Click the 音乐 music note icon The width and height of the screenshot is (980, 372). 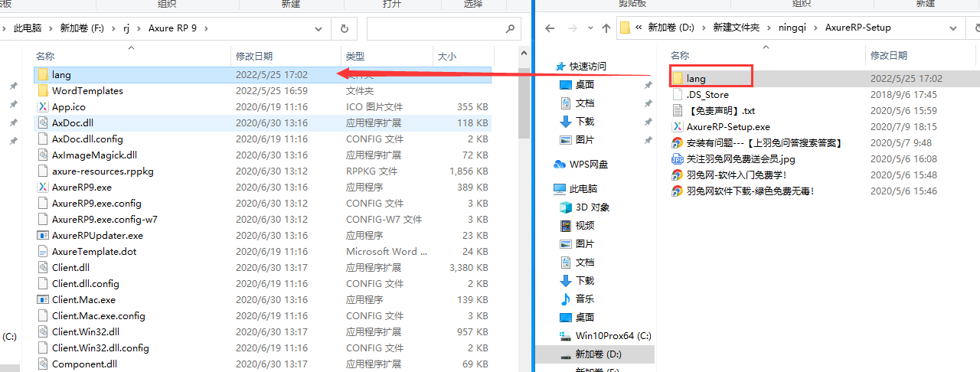(566, 299)
